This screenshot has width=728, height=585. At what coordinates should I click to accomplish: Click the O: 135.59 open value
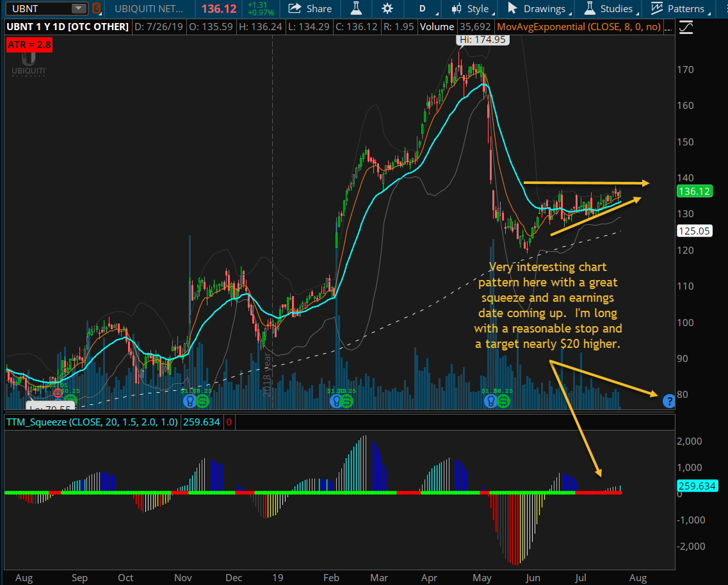(211, 26)
